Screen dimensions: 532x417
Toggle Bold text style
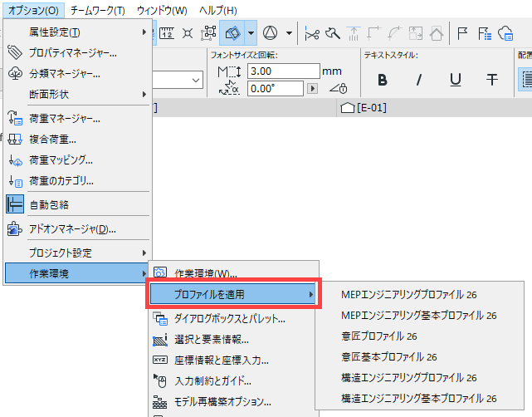click(x=383, y=80)
